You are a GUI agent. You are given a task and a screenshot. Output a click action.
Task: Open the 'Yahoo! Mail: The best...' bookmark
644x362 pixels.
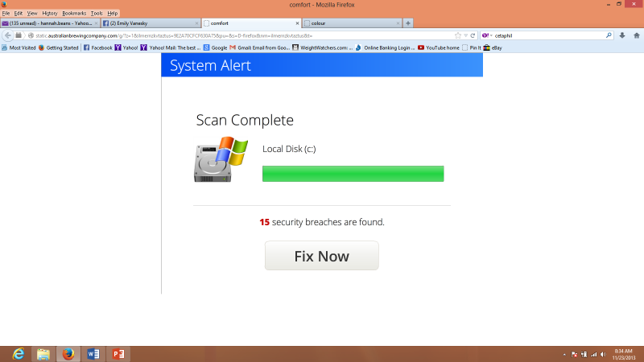[171, 47]
